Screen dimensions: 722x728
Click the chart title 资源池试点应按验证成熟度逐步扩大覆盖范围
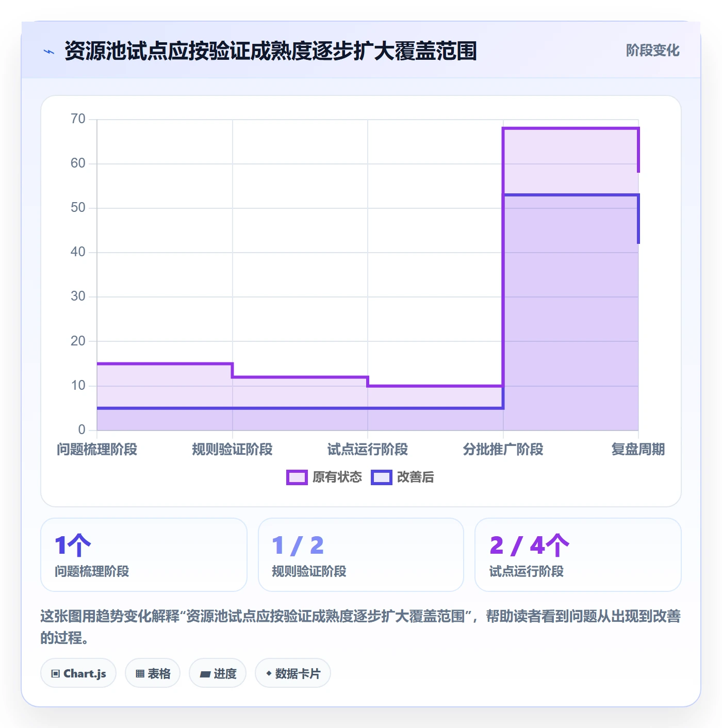[271, 51]
